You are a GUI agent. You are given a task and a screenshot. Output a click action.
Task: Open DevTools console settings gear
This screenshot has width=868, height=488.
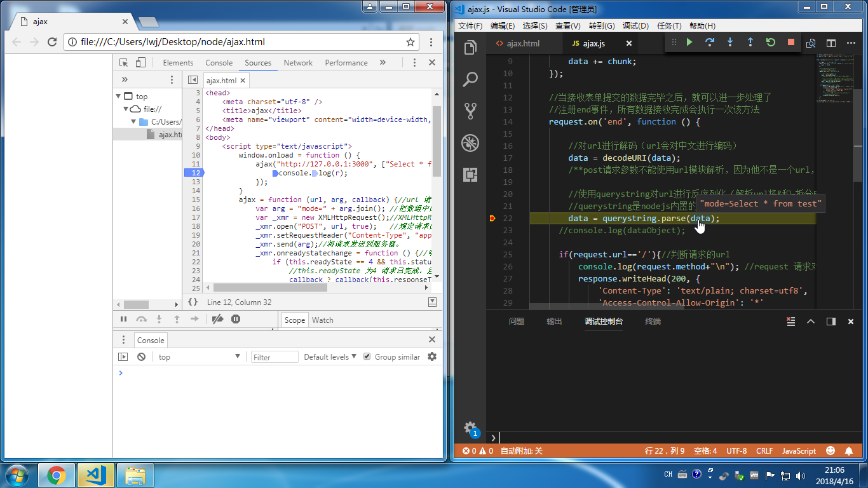(432, 356)
